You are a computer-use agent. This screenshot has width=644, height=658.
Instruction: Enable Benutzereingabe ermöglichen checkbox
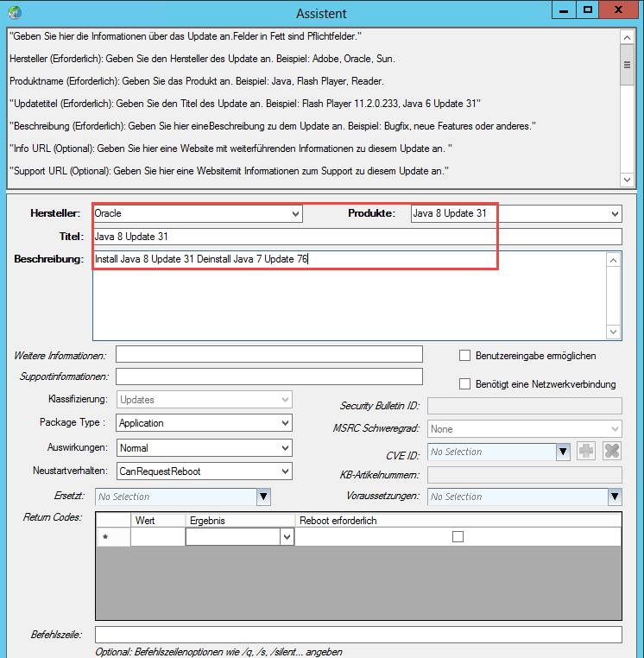pos(464,356)
